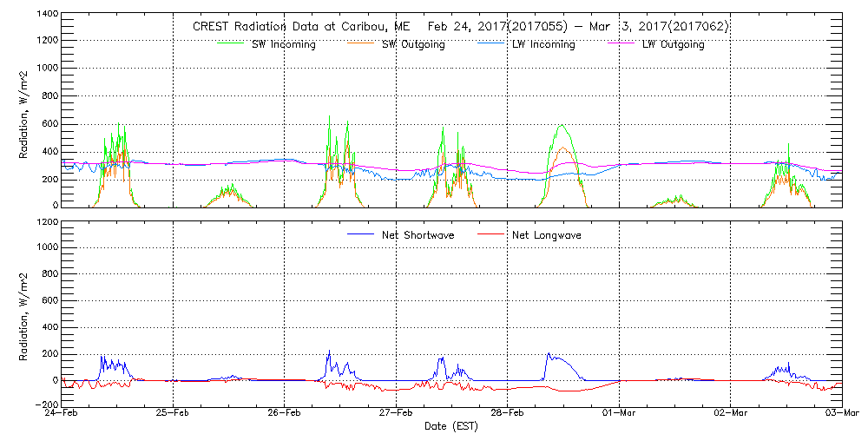
Task: Click blue line swatch beside Net Shortwave
Action: click(361, 234)
